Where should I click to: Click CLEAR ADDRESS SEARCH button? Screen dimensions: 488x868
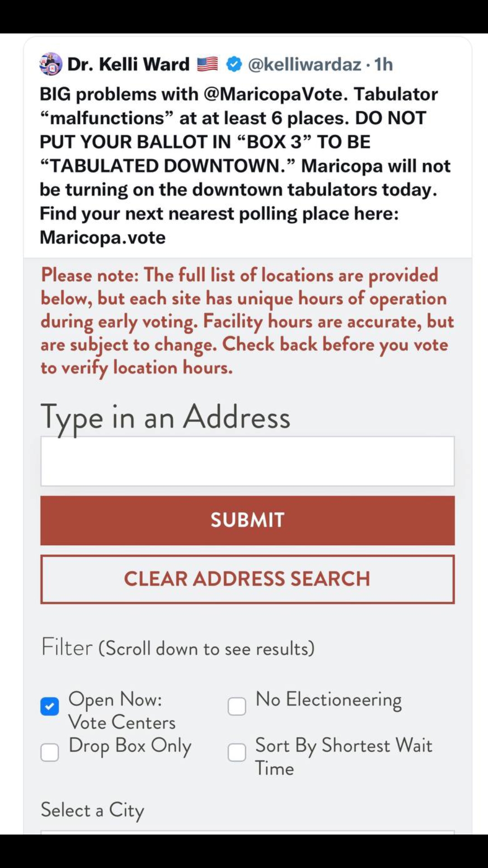coord(248,579)
